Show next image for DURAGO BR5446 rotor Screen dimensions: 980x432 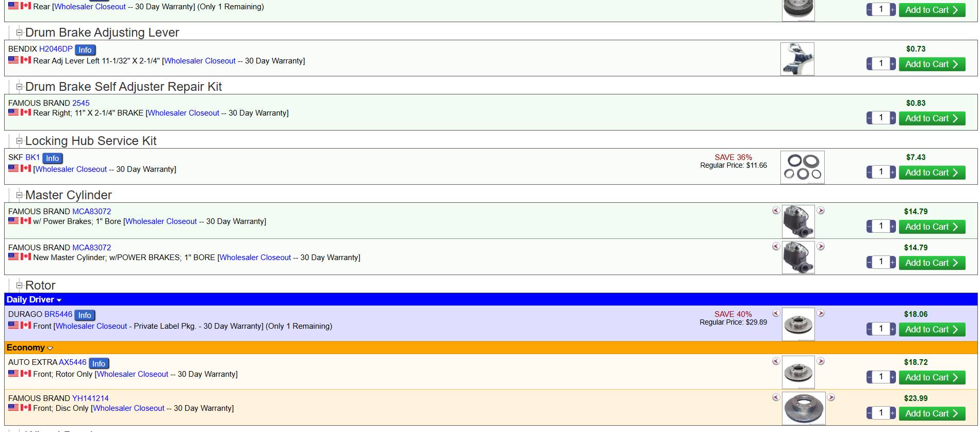tap(821, 313)
